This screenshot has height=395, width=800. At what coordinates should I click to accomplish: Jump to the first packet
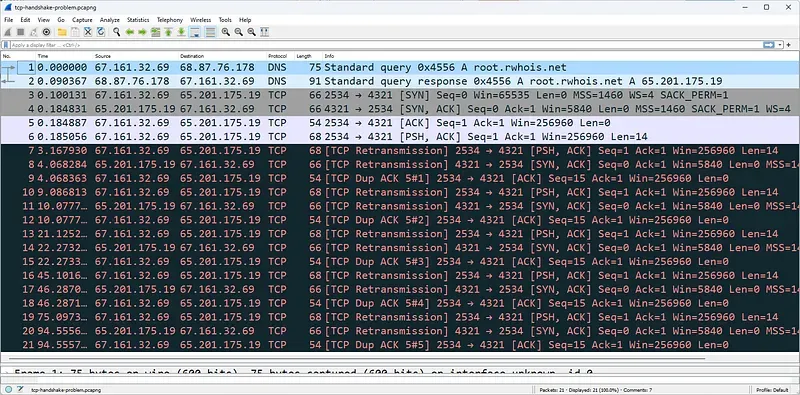click(x=168, y=32)
